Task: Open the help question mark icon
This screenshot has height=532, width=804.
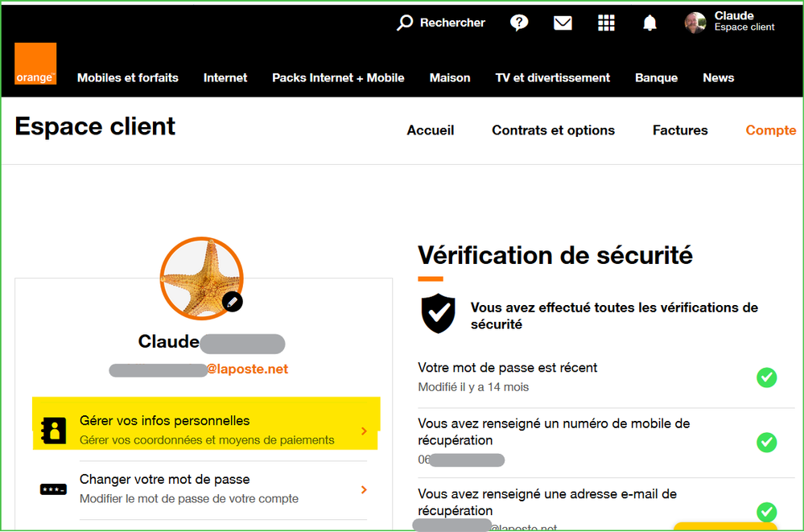Action: 519,23
